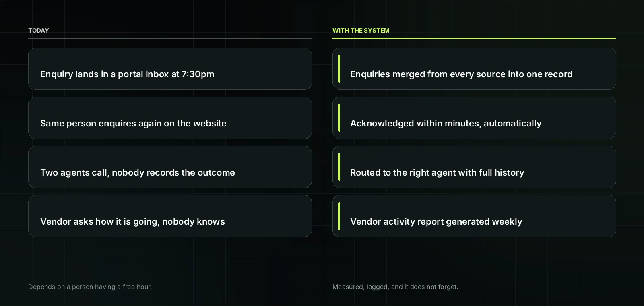Click green accent bar beside 'Vendor activity report'
This screenshot has height=306, width=644.
click(x=339, y=216)
